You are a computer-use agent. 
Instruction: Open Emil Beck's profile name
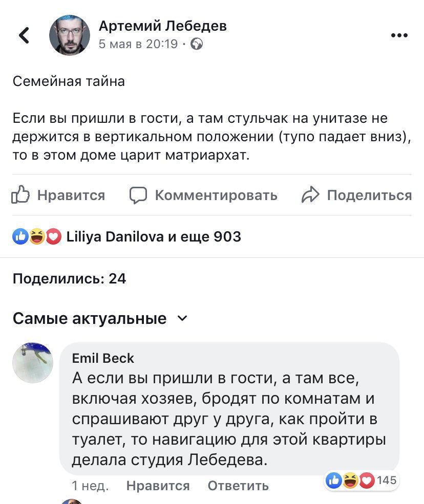(x=103, y=358)
